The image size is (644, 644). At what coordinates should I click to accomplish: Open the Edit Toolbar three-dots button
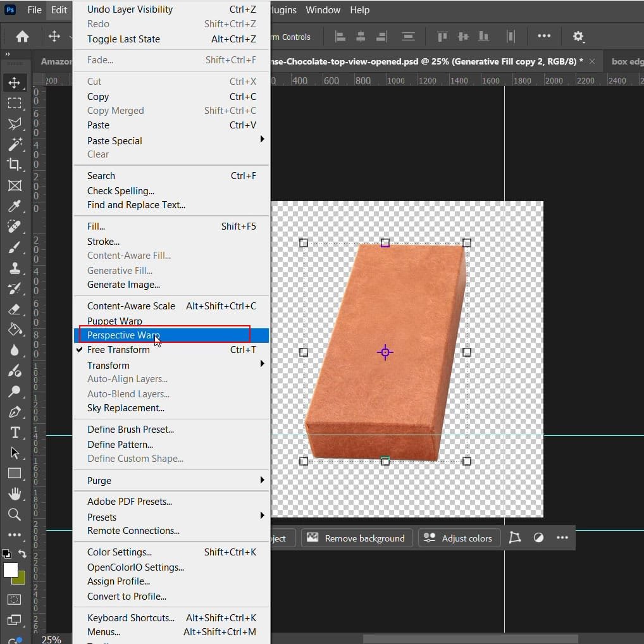coord(15,535)
